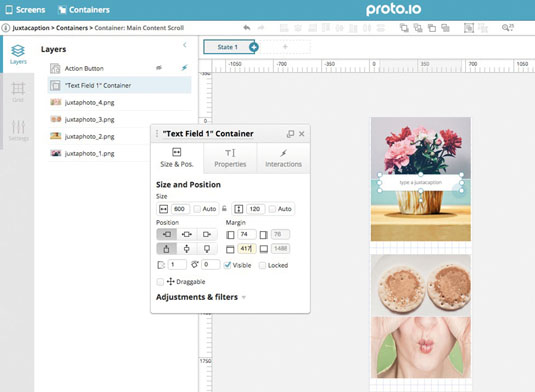Click the hidden-eye icon on Action Button layer

click(x=159, y=68)
